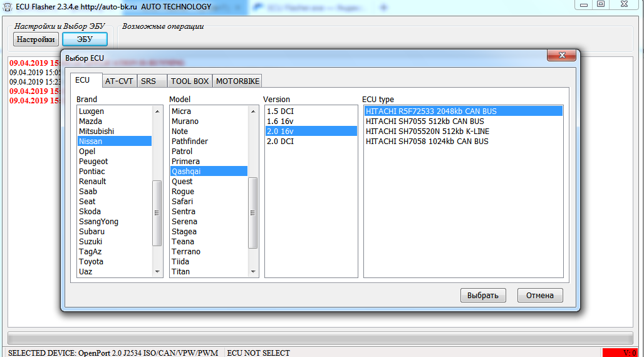This screenshot has height=357, width=644.
Task: Choose Primera model
Action: [x=209, y=162]
